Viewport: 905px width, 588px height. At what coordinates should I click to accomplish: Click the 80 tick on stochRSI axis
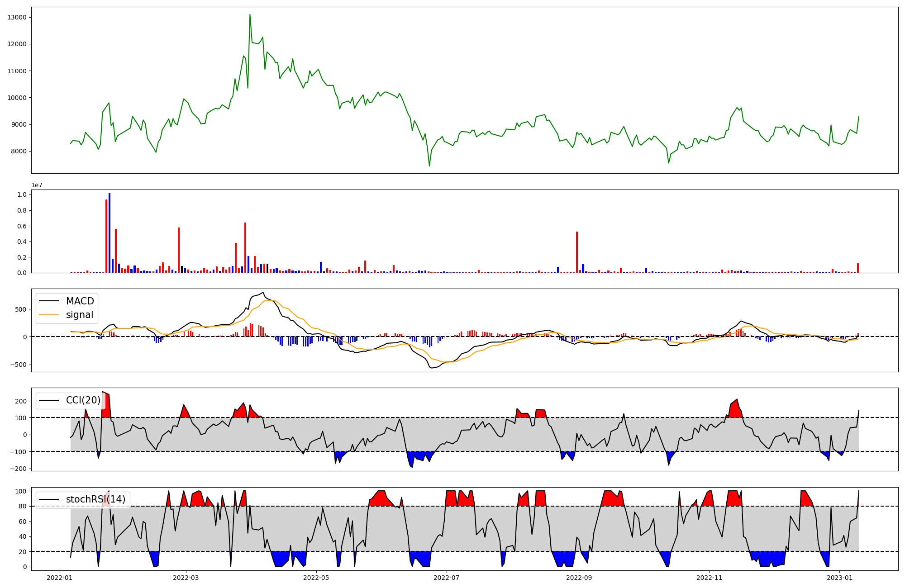(23, 507)
